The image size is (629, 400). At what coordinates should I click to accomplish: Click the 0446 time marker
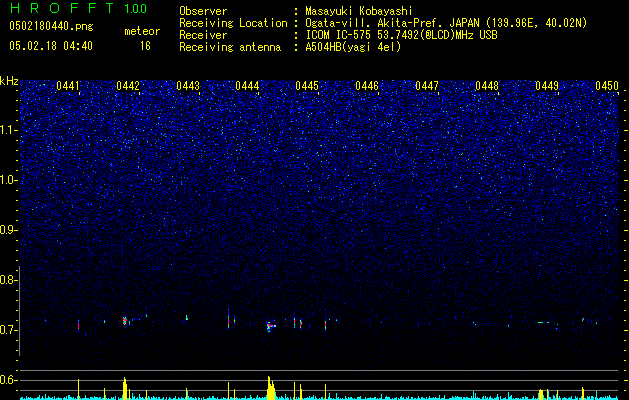coord(367,85)
